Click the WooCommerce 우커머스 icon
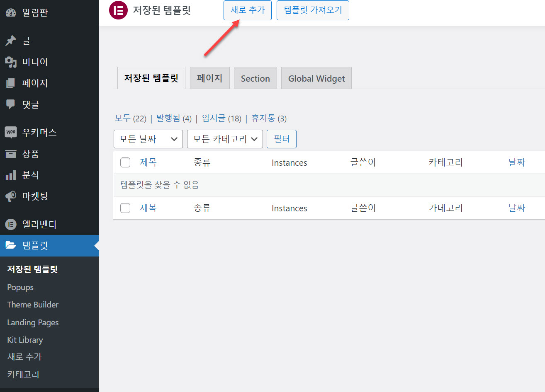 click(11, 132)
